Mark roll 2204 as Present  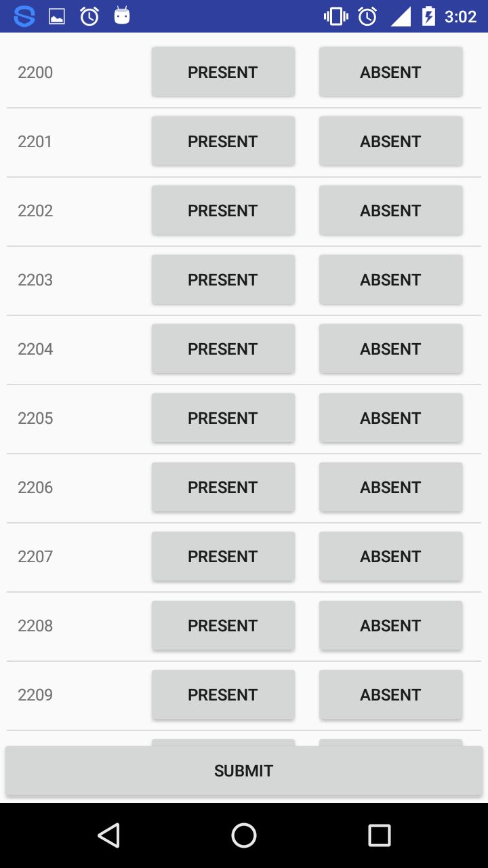[223, 349]
